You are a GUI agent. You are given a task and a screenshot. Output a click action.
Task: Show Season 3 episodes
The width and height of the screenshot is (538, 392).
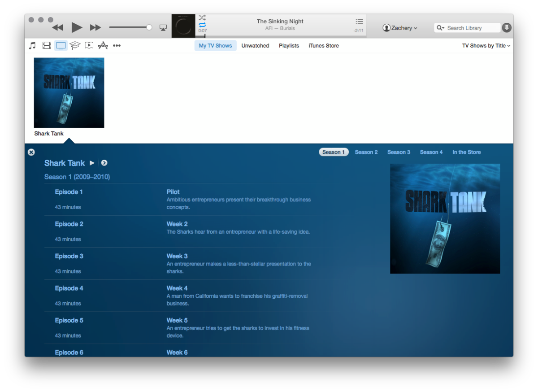399,152
